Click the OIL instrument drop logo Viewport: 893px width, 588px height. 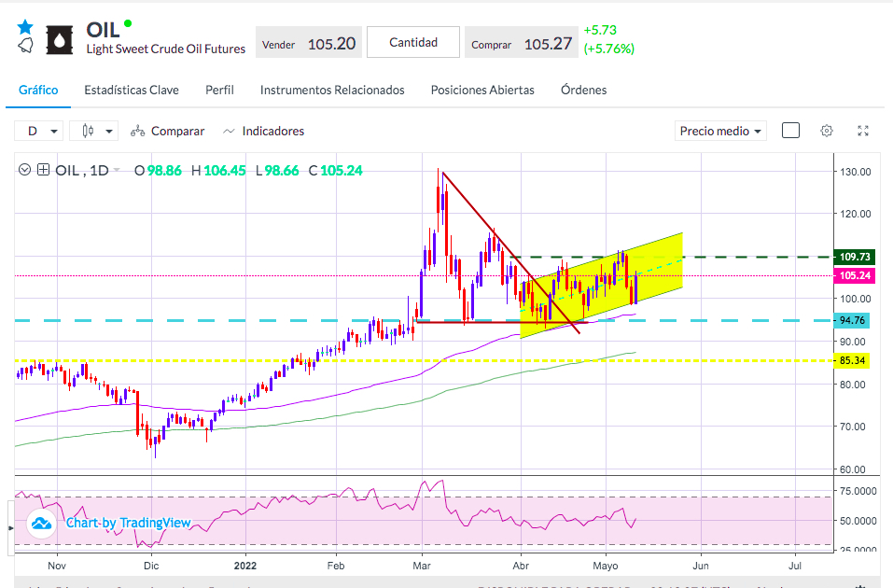click(x=60, y=40)
